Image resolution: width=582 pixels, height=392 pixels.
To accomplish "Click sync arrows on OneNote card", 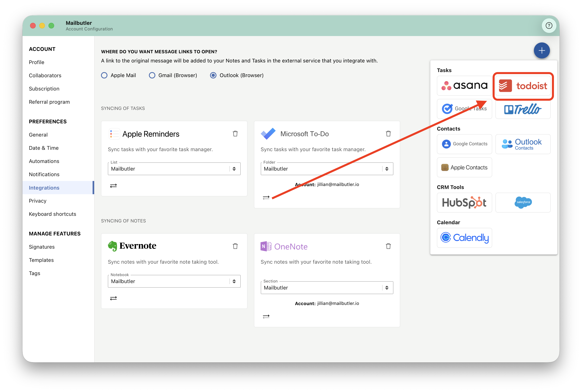I will click(266, 317).
